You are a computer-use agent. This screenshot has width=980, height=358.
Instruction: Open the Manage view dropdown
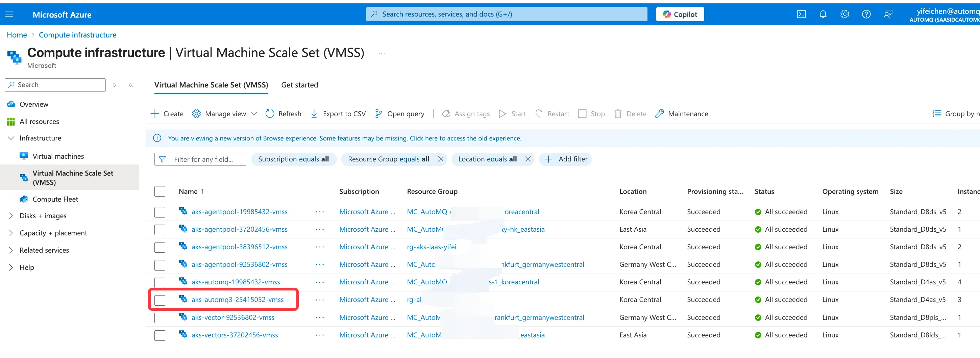pos(224,113)
